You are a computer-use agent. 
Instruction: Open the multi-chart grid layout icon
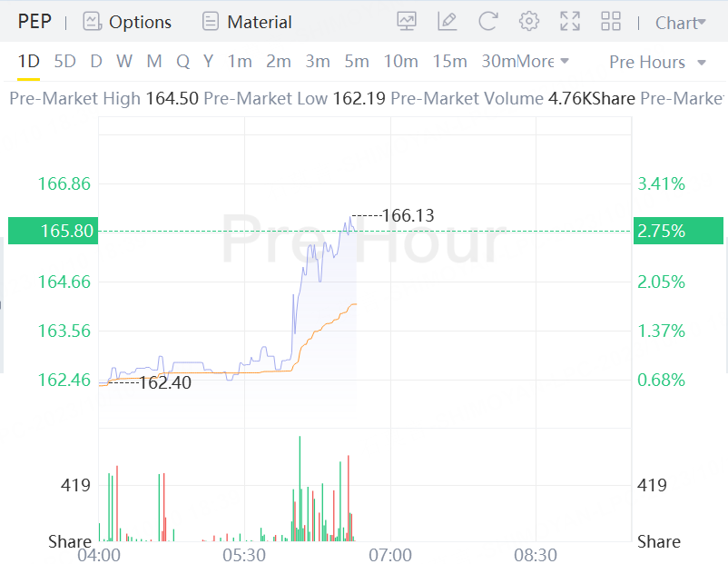611,22
